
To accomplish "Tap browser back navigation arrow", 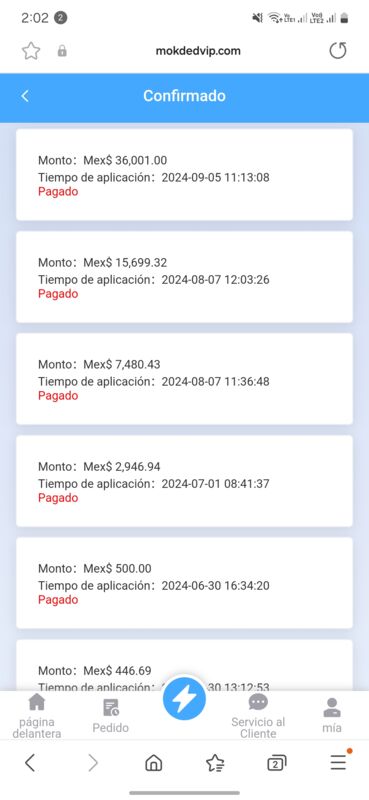I will click(x=30, y=763).
